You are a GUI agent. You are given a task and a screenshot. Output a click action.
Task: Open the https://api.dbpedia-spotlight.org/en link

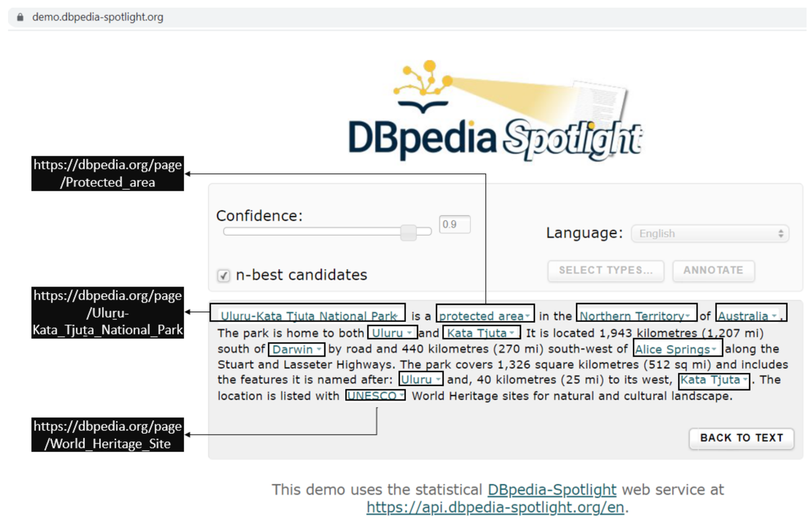tap(495, 507)
